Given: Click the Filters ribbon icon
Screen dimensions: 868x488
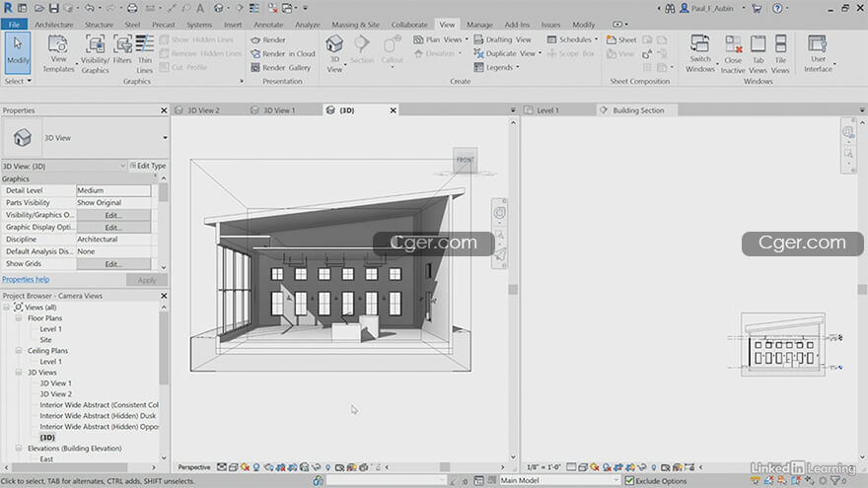Looking at the screenshot, I should point(122,50).
